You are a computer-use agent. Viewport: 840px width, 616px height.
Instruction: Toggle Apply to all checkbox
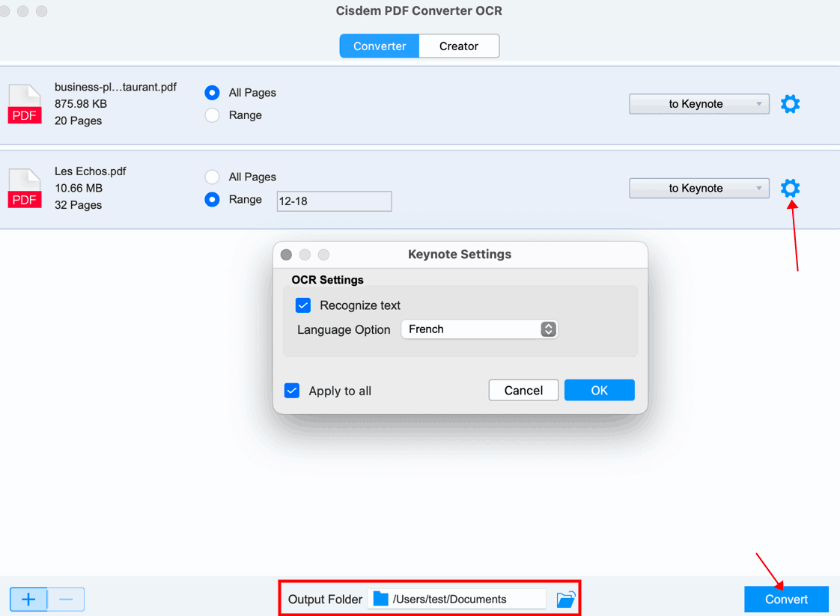click(x=292, y=391)
